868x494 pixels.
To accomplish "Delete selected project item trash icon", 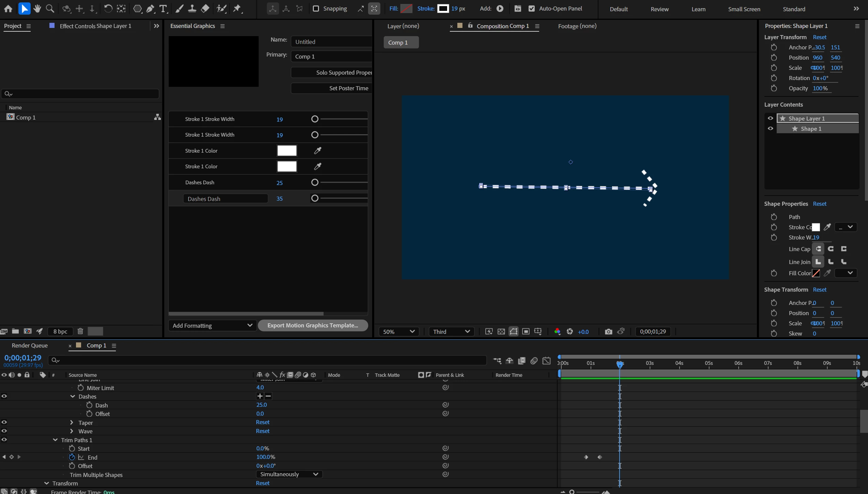I will (80, 331).
